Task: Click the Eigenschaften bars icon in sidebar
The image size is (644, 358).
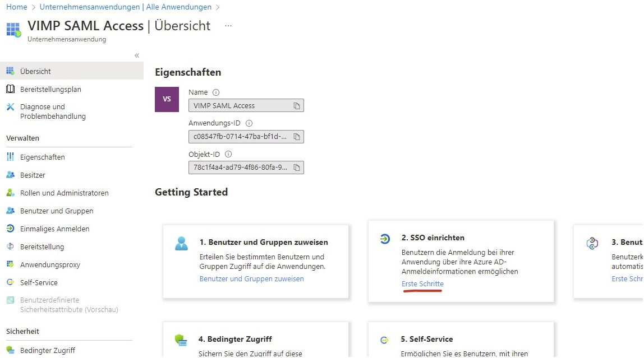Action: (10, 157)
